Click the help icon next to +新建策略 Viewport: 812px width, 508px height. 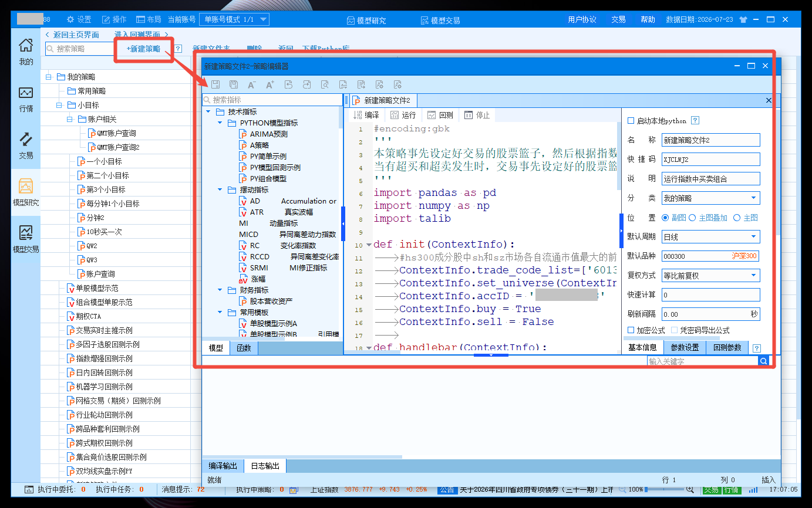(x=178, y=49)
